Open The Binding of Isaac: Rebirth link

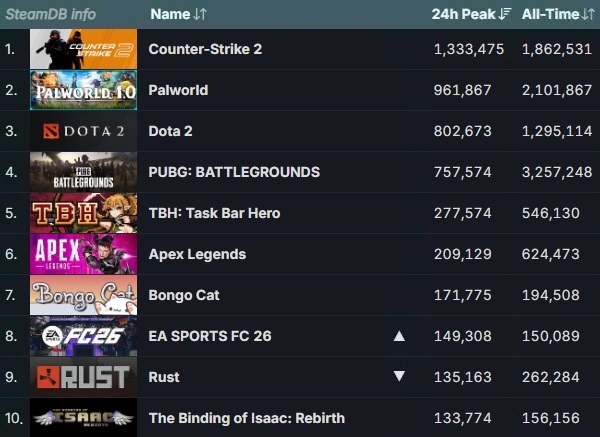pos(247,418)
